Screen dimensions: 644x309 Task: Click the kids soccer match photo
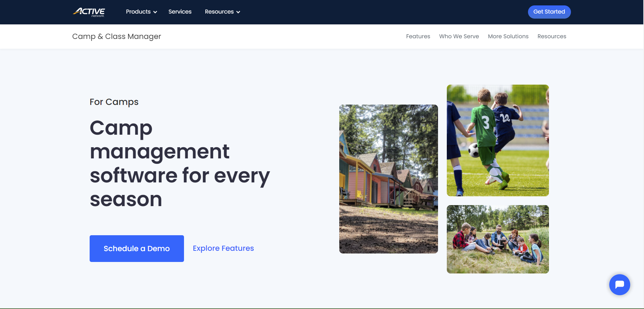498,140
